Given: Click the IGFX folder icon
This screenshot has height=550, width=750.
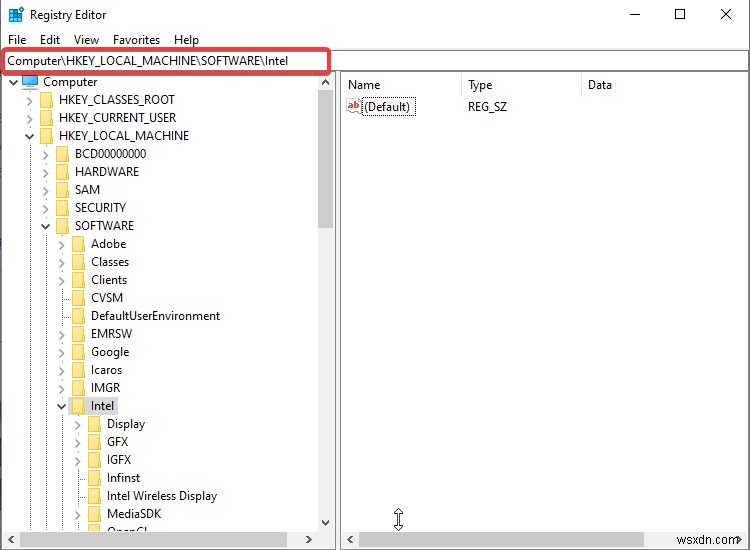Looking at the screenshot, I should (94, 460).
